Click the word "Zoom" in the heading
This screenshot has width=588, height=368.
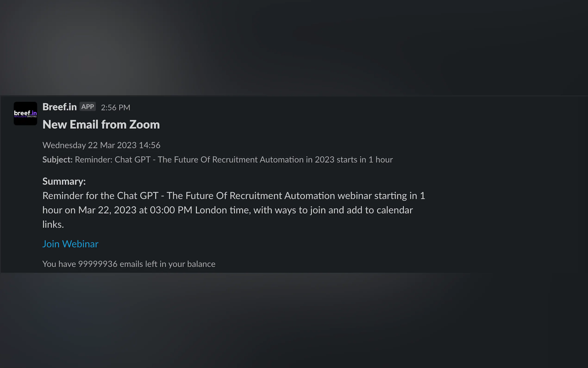144,125
